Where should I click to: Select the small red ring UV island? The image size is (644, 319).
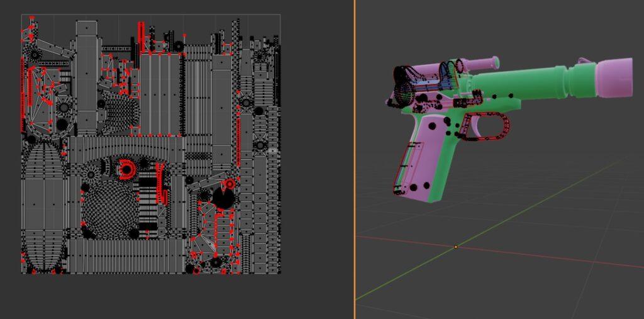pos(230,183)
